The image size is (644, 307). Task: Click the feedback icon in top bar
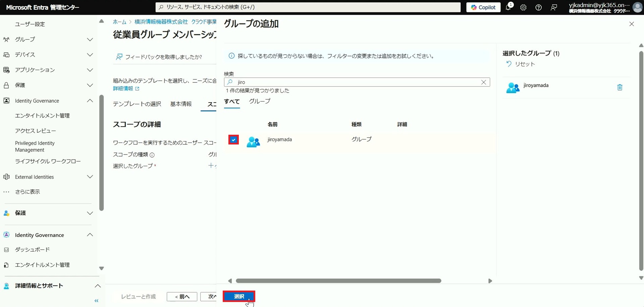point(554,7)
